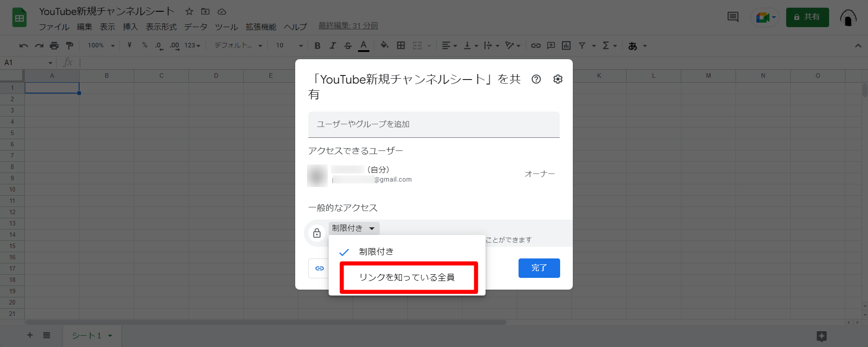868x347 pixels.
Task: Open the ファイル menu
Action: click(x=54, y=27)
